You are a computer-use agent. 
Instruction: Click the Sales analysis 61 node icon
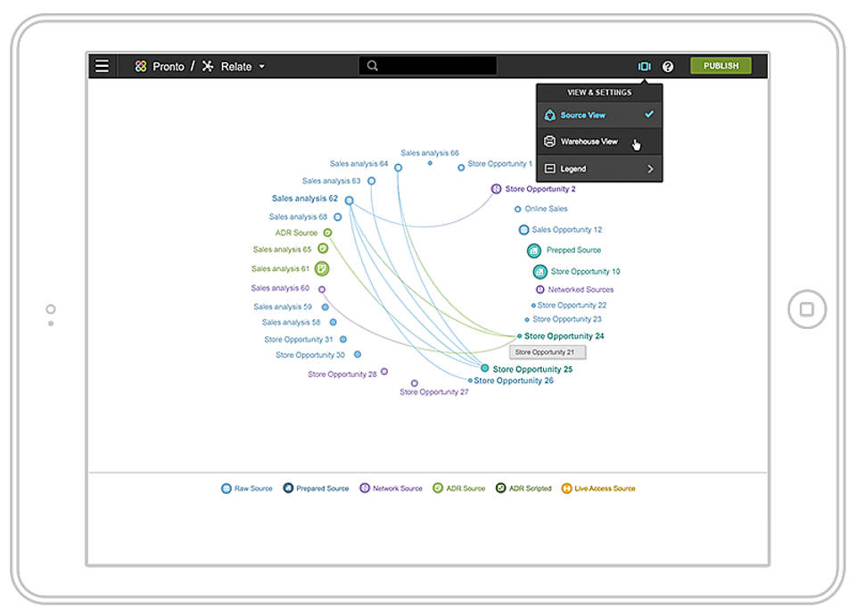(322, 268)
